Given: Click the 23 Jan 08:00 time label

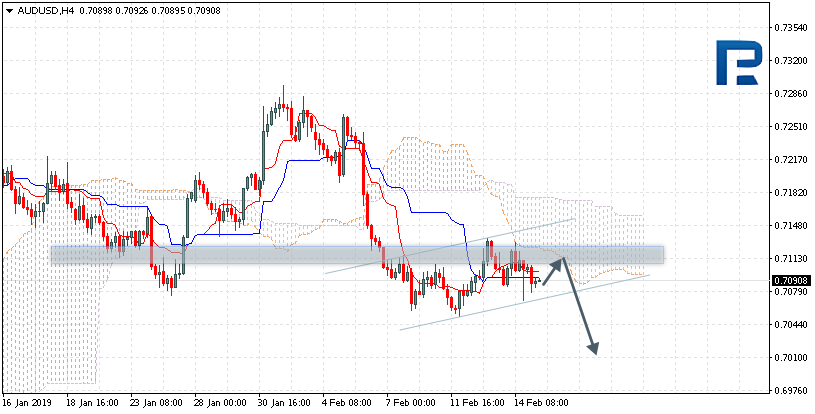Looking at the screenshot, I should (x=156, y=403).
